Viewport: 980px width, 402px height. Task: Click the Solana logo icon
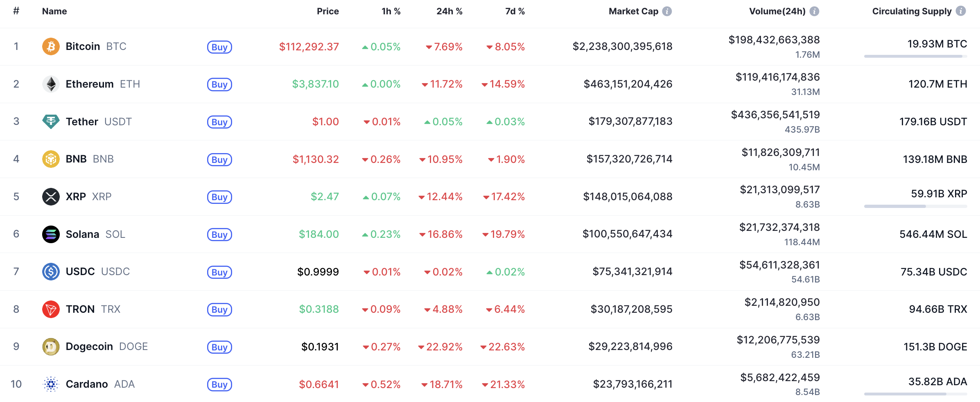pos(51,234)
